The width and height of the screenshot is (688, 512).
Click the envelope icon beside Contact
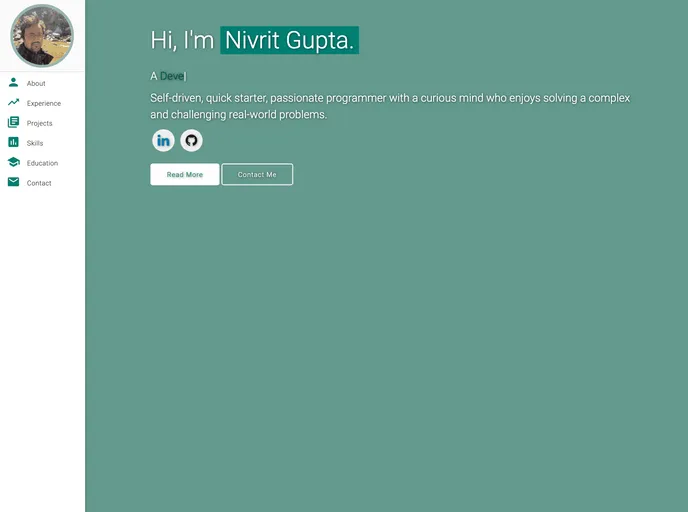tap(13, 183)
